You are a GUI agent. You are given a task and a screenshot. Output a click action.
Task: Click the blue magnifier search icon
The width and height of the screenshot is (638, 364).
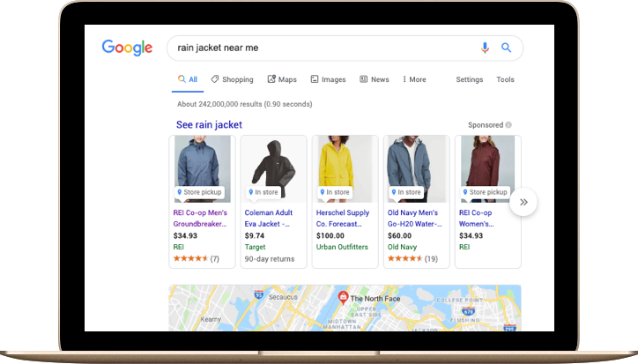[x=506, y=48]
